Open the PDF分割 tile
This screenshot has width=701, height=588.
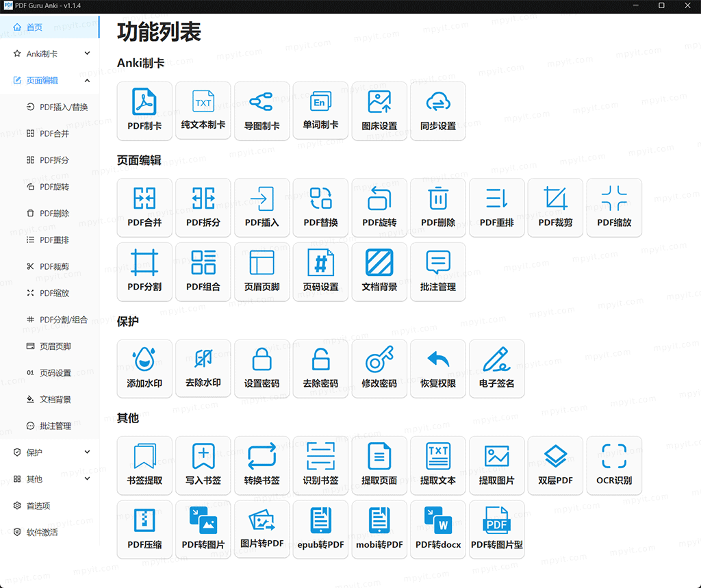click(x=144, y=272)
